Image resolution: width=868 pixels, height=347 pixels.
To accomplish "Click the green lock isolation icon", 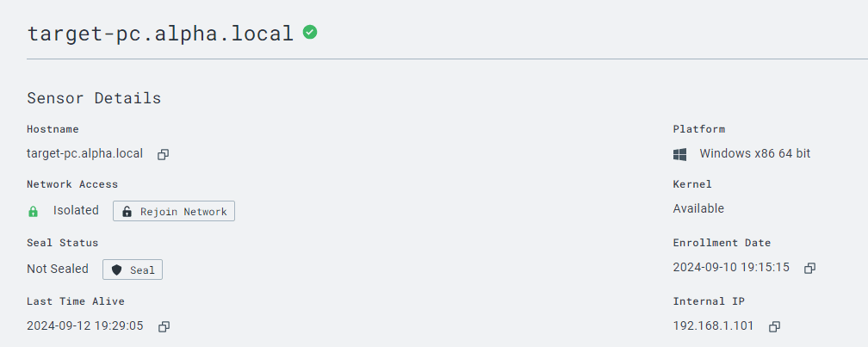I will (34, 211).
